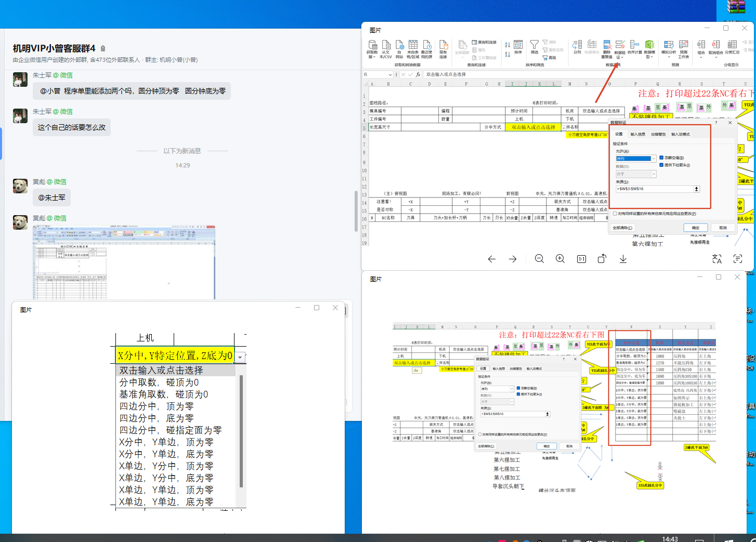Click 全部清除 button in bottom dialog

pos(486,446)
